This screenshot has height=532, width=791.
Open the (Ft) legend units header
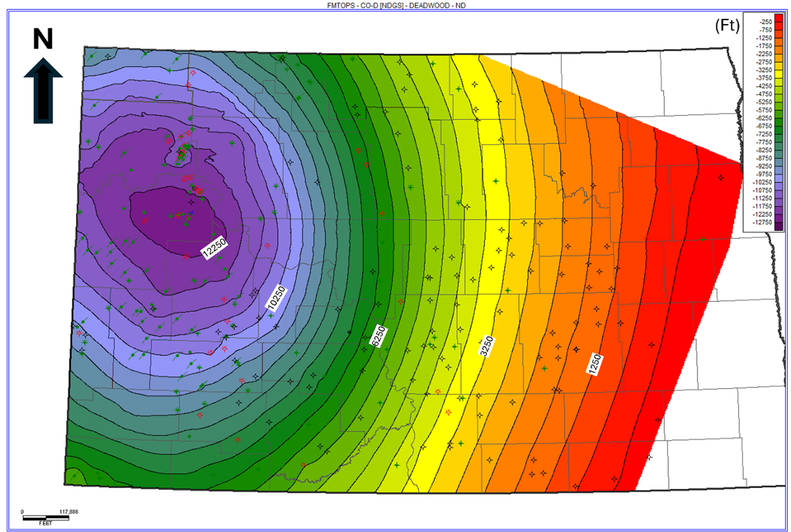click(x=728, y=25)
